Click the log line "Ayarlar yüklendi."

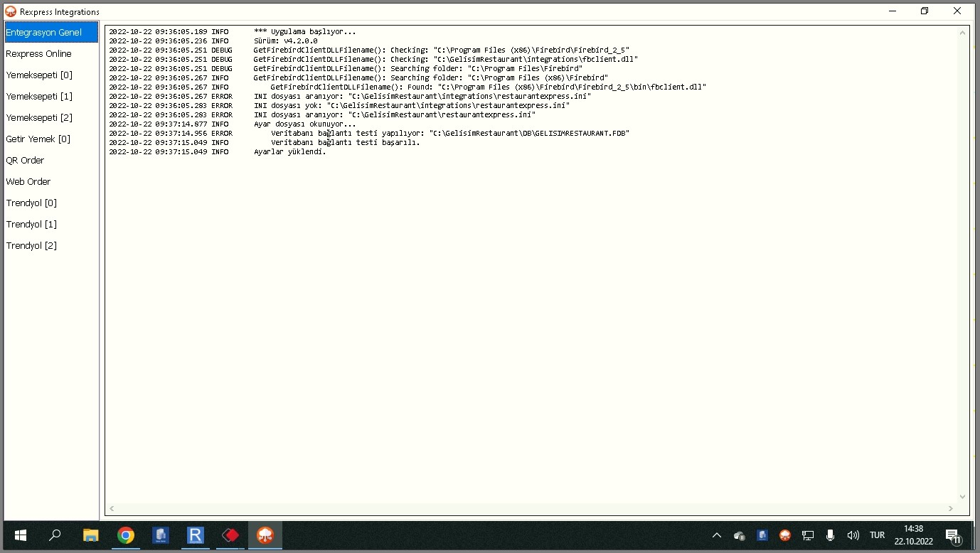click(x=289, y=151)
